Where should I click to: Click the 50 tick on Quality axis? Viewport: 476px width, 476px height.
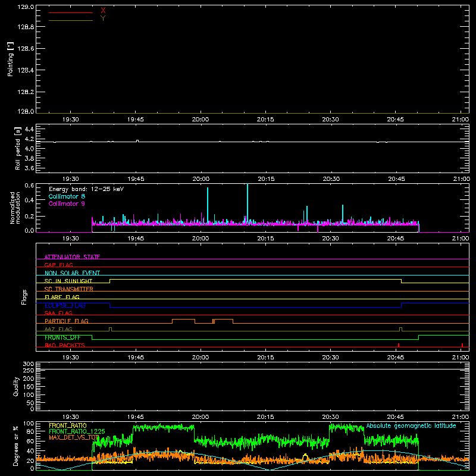[30, 403]
